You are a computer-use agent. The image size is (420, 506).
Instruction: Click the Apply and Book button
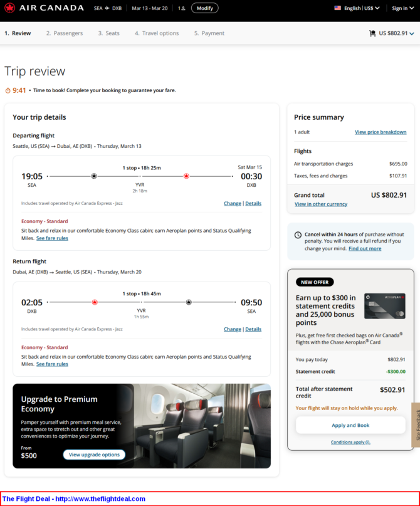coord(350,425)
